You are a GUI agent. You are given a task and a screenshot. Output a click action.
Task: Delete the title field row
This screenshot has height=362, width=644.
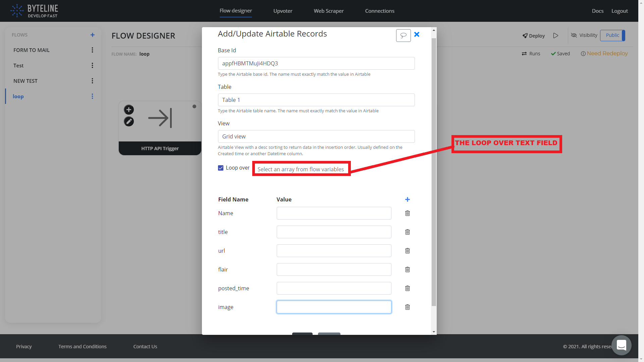pos(408,232)
